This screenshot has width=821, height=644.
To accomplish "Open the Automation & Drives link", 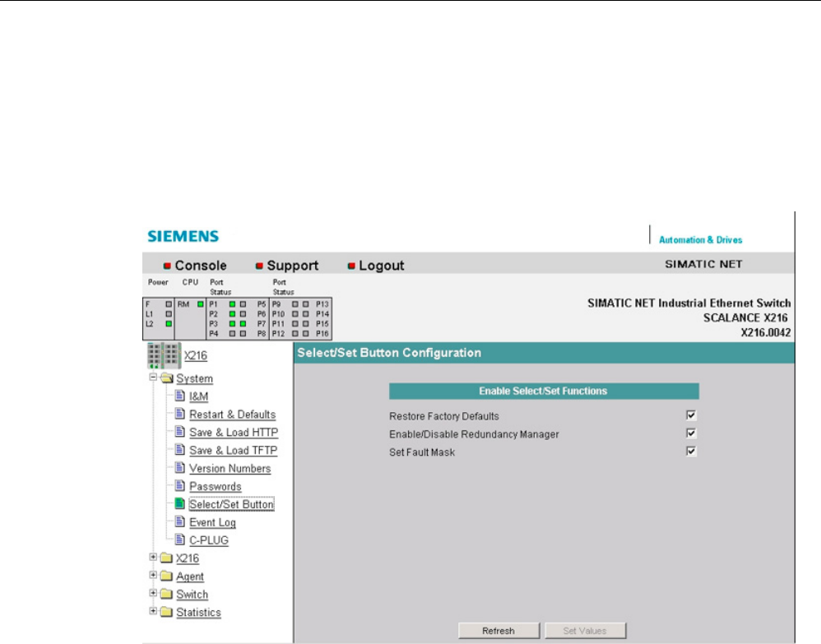I will pyautogui.click(x=701, y=240).
